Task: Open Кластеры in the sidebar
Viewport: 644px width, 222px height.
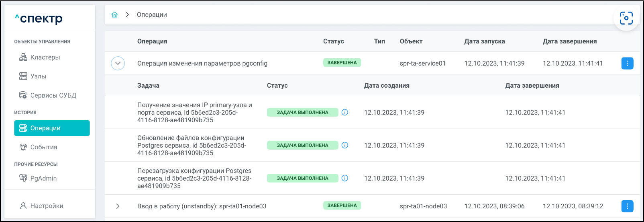Action: 45,58
